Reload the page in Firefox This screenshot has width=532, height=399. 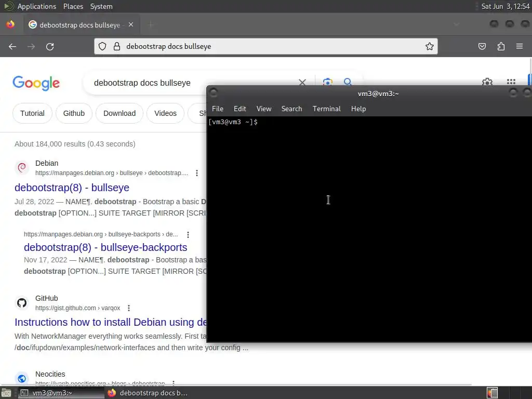(x=50, y=46)
